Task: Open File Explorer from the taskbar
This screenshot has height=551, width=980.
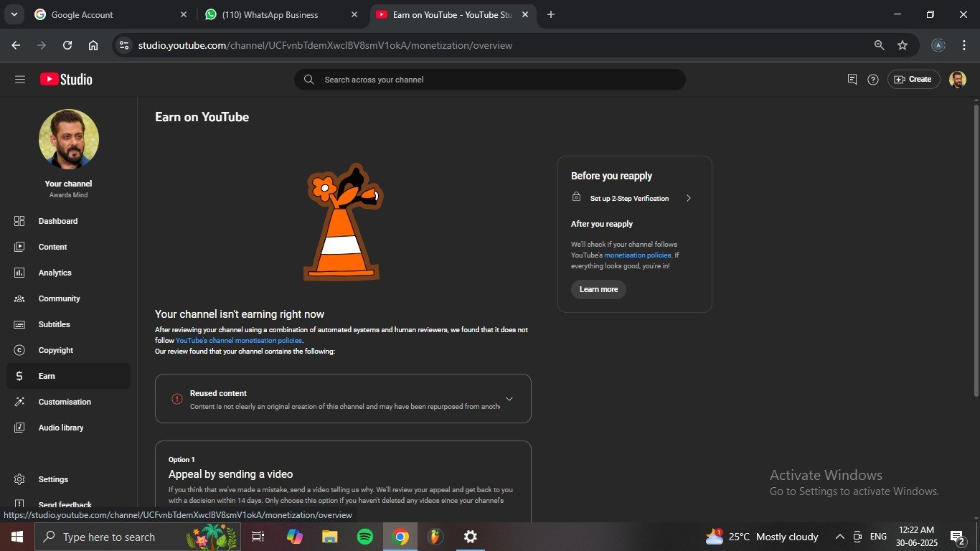Action: pos(329,537)
